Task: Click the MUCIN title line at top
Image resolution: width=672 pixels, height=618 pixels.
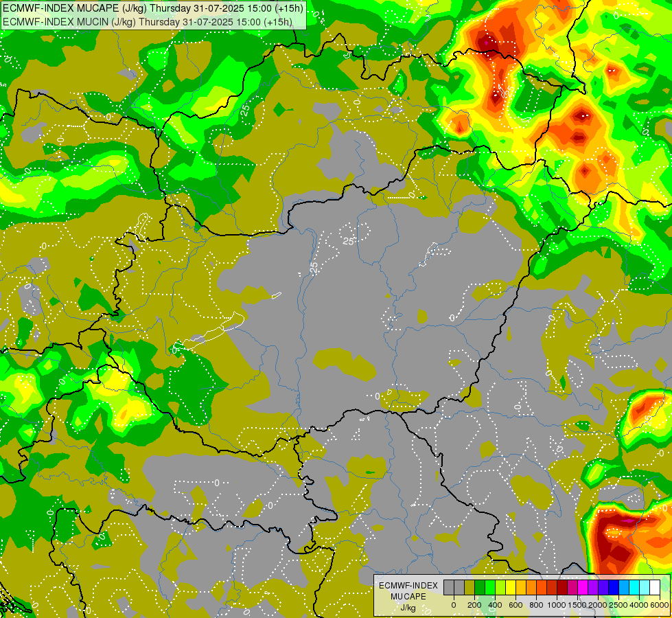Action: click(148, 21)
